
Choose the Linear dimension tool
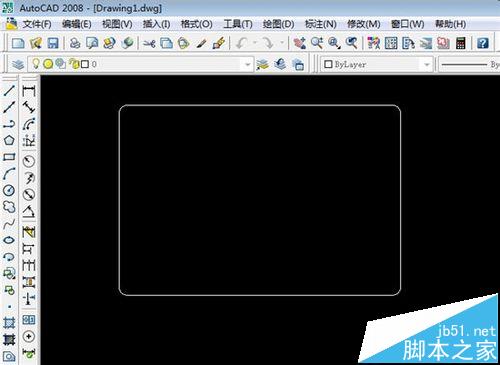pos(29,91)
